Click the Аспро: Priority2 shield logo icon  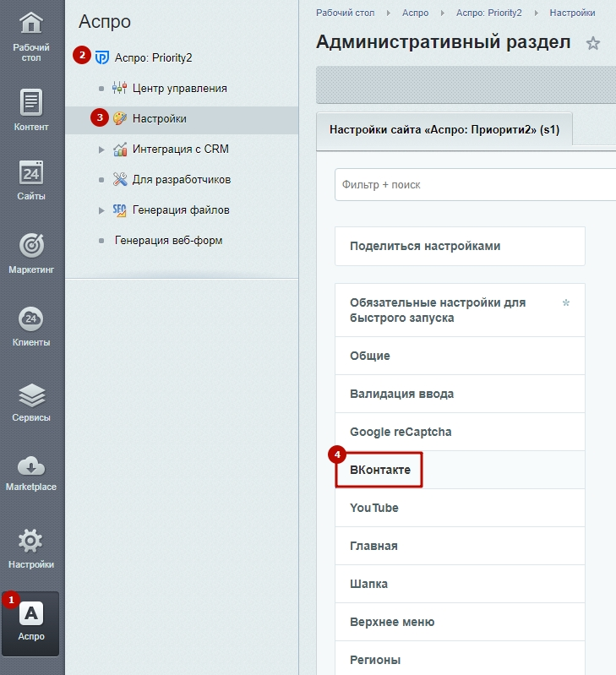click(x=102, y=57)
